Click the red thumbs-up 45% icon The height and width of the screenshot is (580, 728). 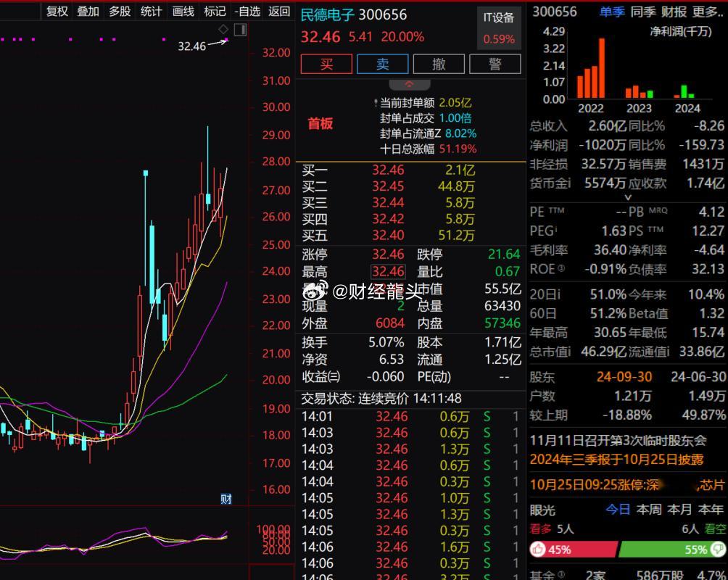click(537, 550)
